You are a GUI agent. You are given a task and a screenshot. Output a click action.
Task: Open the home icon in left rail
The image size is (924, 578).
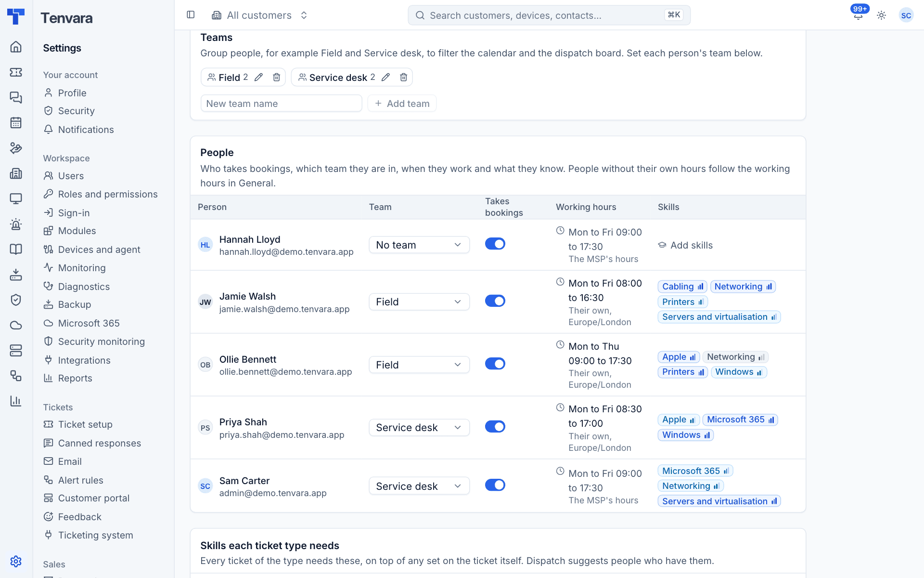[x=16, y=47]
